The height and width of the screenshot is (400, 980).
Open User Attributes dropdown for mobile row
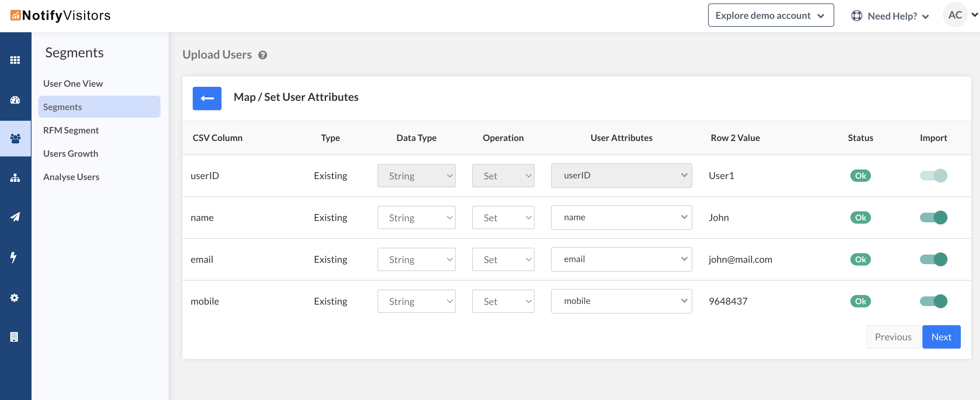(x=621, y=301)
